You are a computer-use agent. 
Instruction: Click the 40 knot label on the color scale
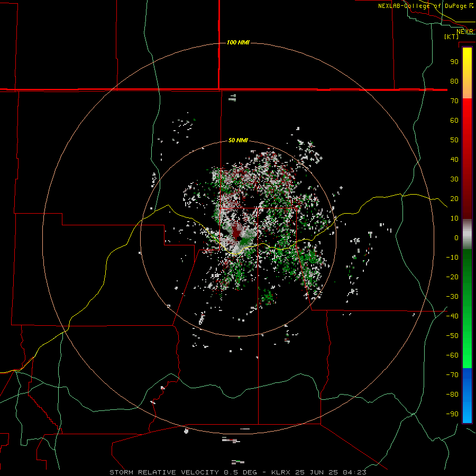pos(454,160)
